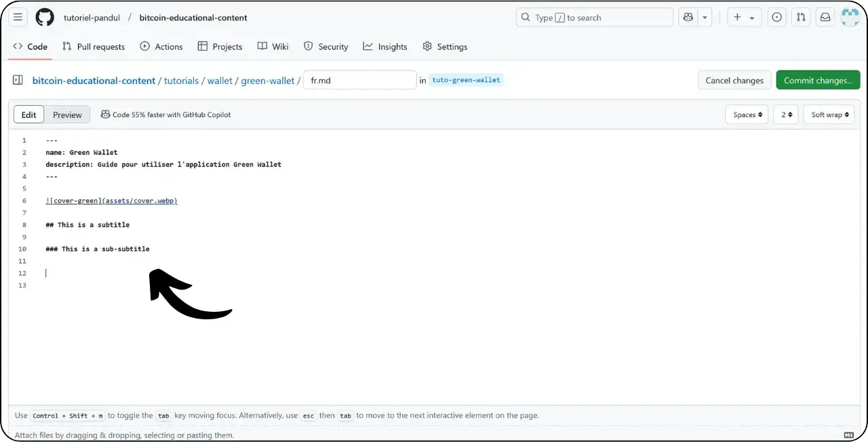
Task: Open the Copilot icon in the header
Action: pos(688,17)
